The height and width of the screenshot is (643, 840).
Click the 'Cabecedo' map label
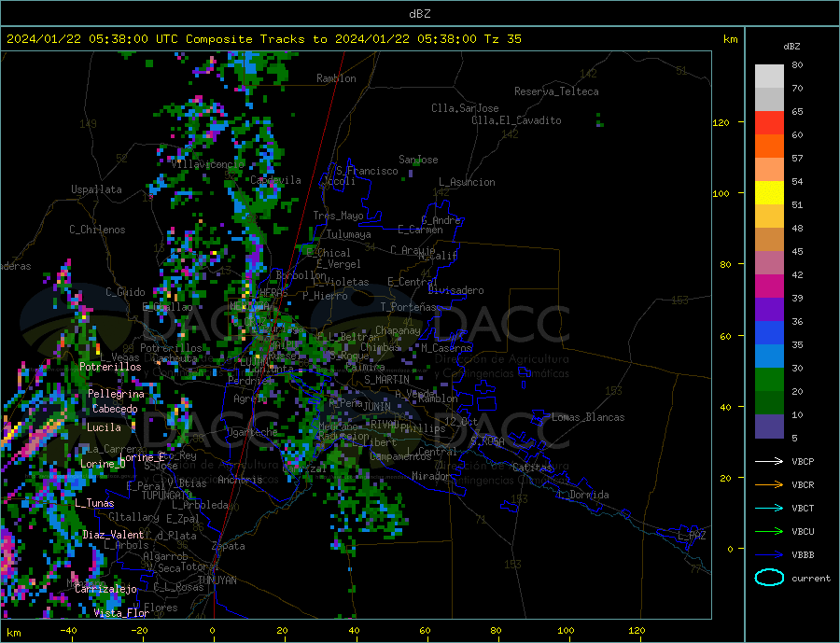click(115, 409)
